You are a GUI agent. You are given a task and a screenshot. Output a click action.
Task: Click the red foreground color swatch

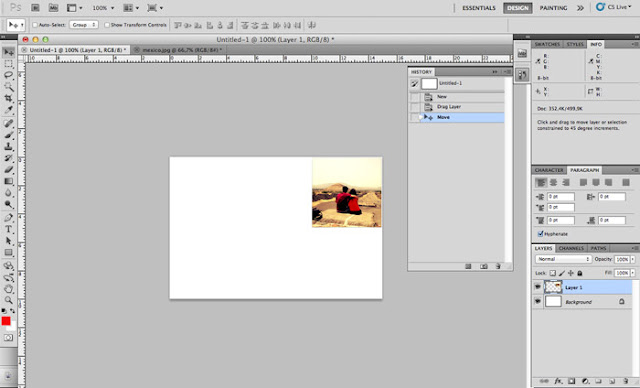click(x=6, y=321)
